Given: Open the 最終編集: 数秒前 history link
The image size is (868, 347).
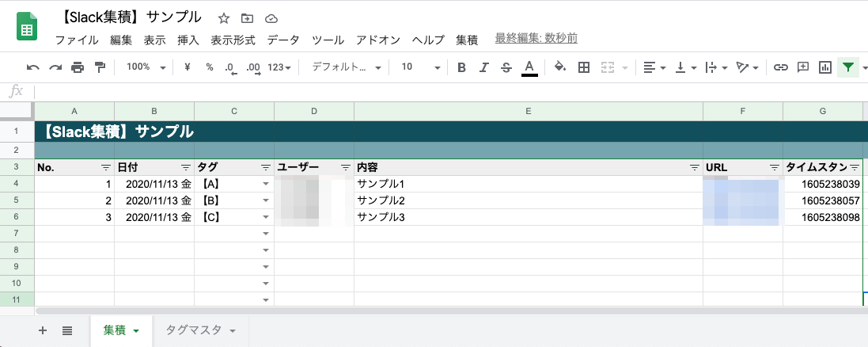Looking at the screenshot, I should click(x=536, y=38).
